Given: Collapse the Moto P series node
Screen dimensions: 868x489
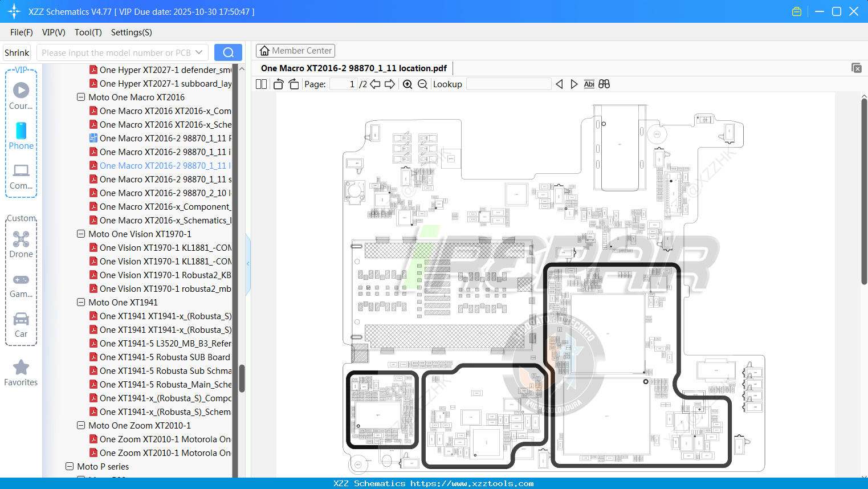Looking at the screenshot, I should click(70, 466).
